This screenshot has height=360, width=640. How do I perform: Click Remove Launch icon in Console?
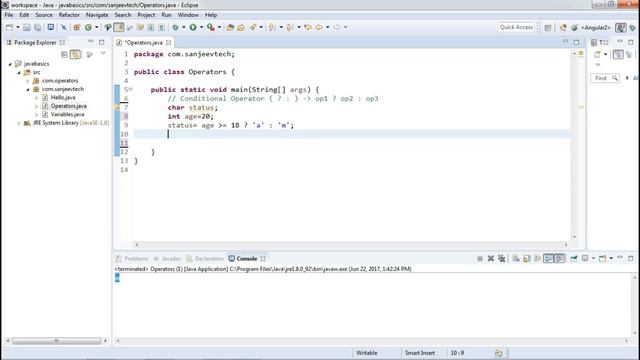pos(491,259)
